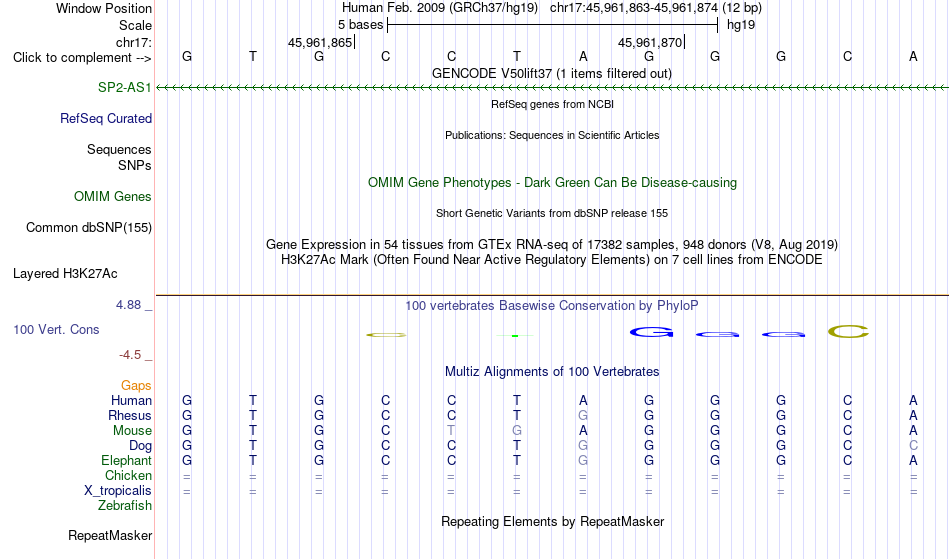Select the Elephant species row label

click(x=127, y=461)
